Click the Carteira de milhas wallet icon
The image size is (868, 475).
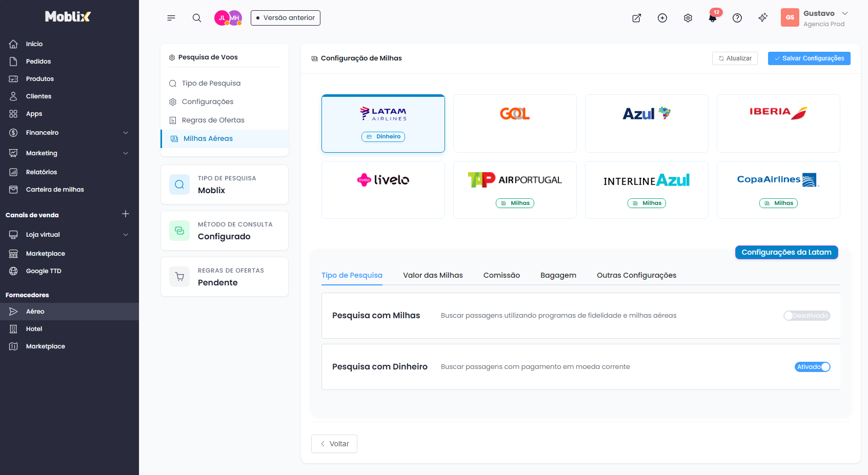pos(14,190)
